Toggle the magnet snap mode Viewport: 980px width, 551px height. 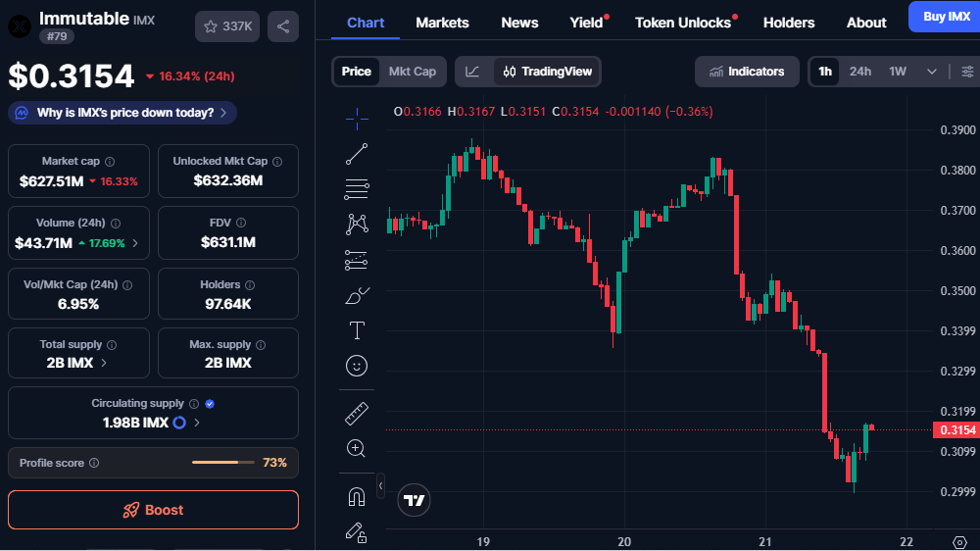tap(357, 497)
